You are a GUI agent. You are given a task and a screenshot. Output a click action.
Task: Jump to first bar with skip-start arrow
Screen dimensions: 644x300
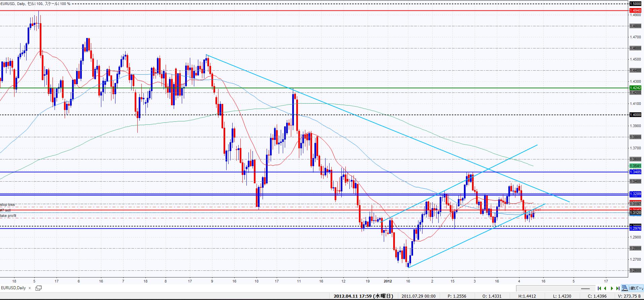point(599,288)
